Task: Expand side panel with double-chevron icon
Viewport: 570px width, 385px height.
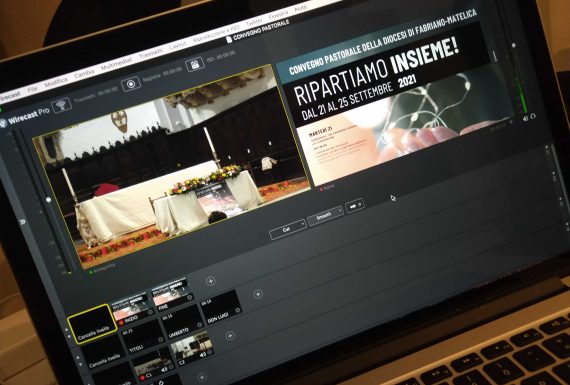Action: [x=23, y=222]
